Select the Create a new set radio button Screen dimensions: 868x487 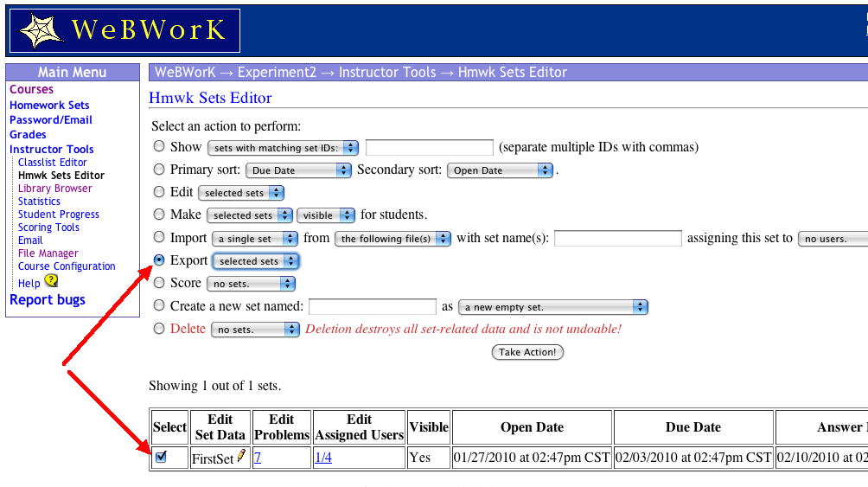point(159,305)
